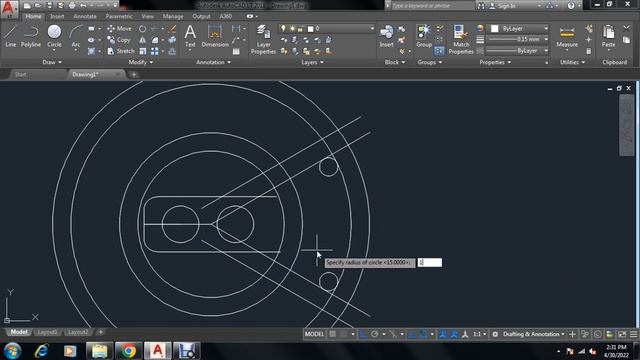This screenshot has width=640, height=360.
Task: Select the Rotate tool icon
Action: point(142,29)
